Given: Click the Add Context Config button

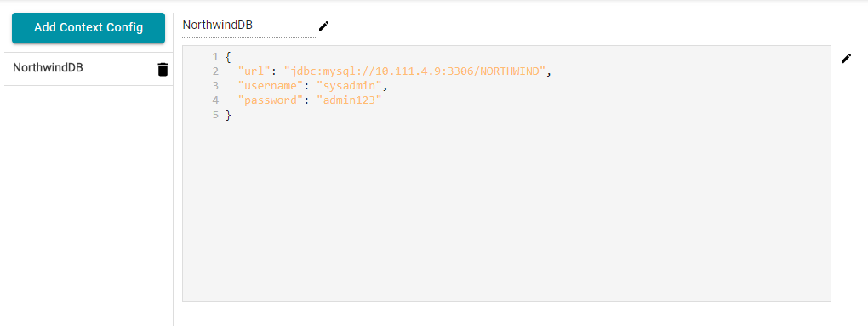Looking at the screenshot, I should (x=89, y=28).
